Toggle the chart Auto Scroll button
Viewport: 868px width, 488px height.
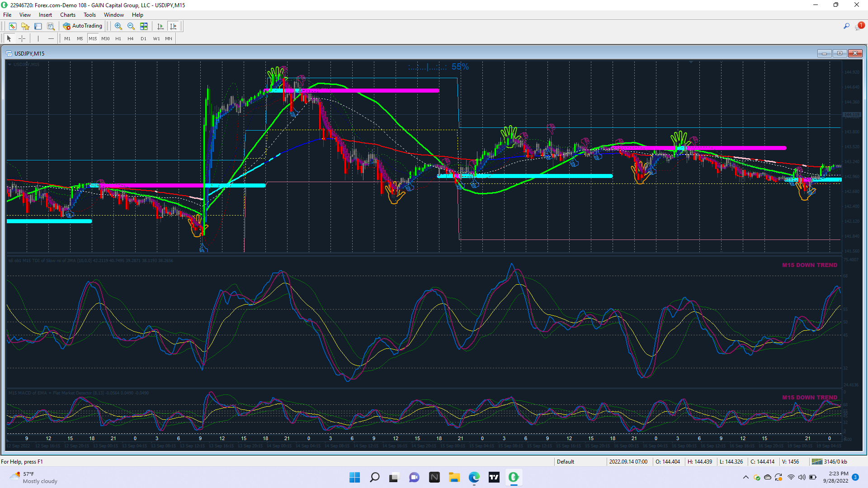(160, 26)
